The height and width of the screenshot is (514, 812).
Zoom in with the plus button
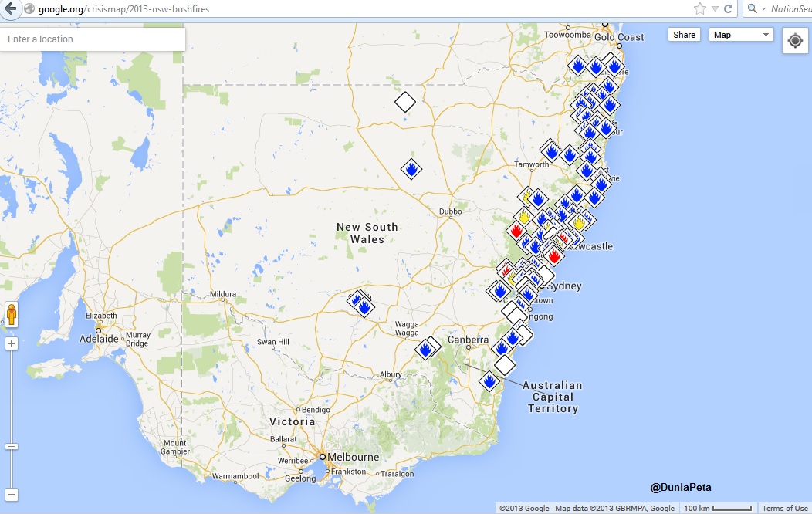12,343
